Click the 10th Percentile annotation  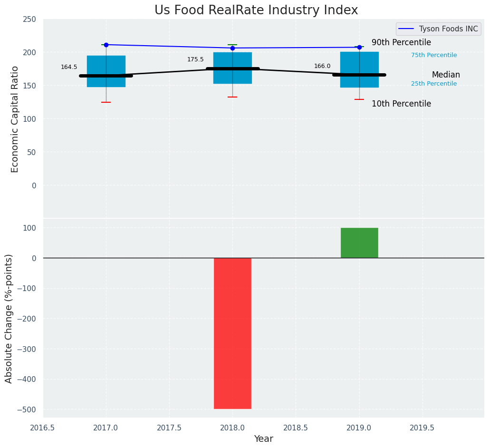click(x=401, y=104)
